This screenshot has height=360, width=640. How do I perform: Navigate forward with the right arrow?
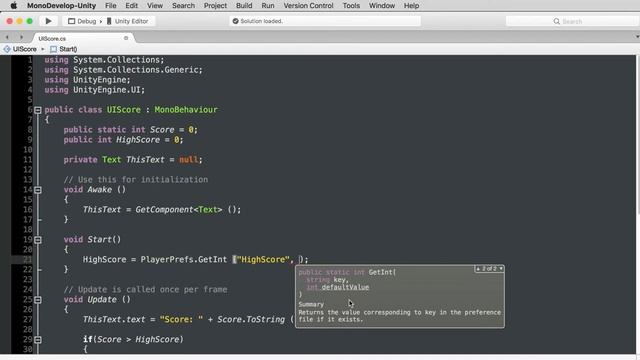tap(21, 38)
